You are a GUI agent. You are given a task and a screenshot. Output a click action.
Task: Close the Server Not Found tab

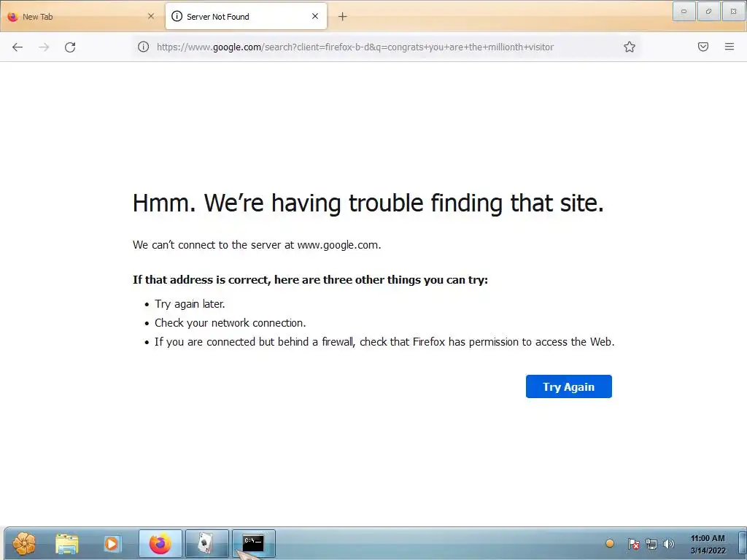(315, 16)
